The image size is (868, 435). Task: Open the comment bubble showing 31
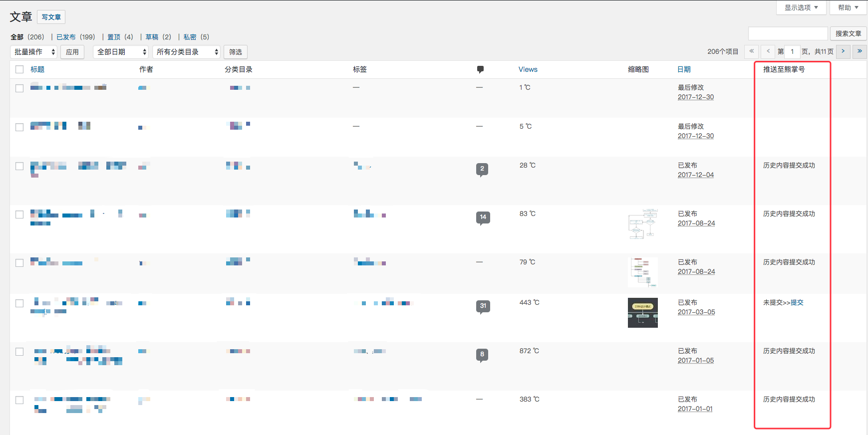(x=483, y=307)
